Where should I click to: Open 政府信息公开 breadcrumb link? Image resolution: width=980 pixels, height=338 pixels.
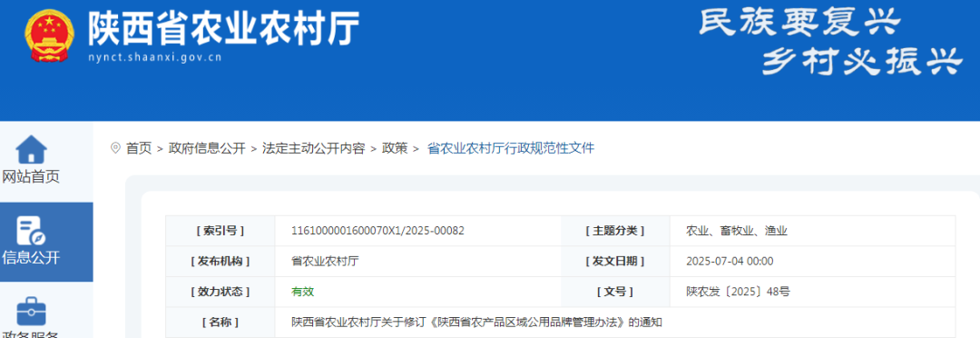click(207, 148)
